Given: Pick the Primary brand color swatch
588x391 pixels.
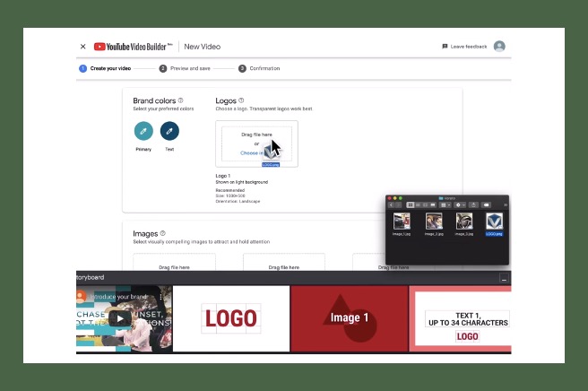Looking at the screenshot, I should [x=143, y=131].
